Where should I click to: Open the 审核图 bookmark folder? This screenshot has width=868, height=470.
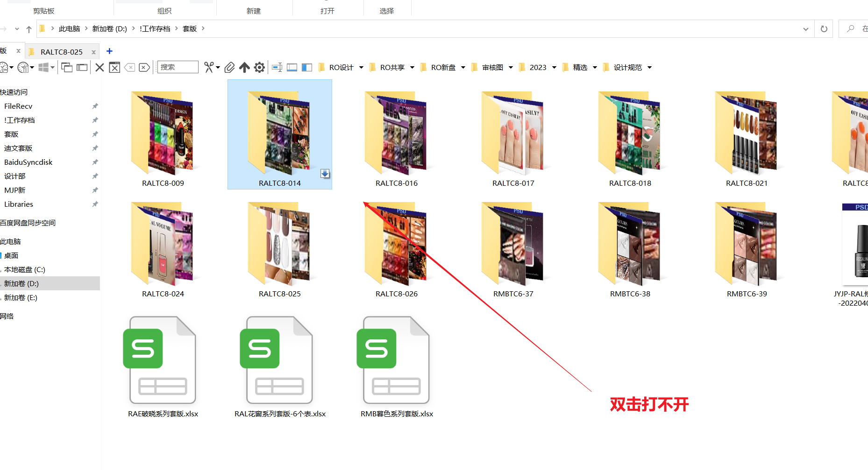point(492,68)
